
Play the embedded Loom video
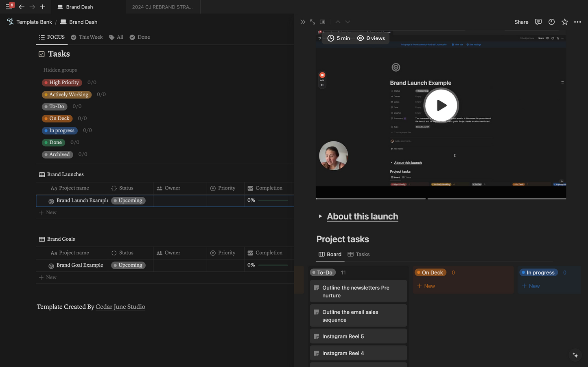point(442,105)
